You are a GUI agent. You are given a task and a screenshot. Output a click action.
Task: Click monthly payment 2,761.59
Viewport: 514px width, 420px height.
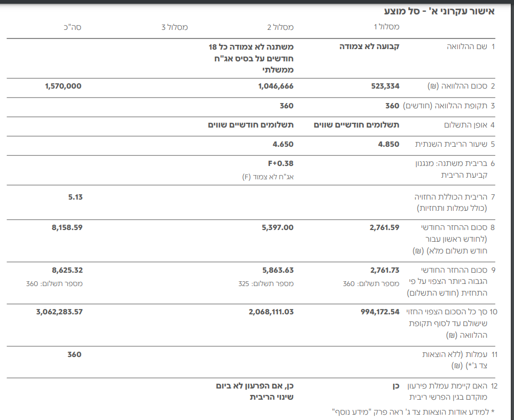[385, 227]
